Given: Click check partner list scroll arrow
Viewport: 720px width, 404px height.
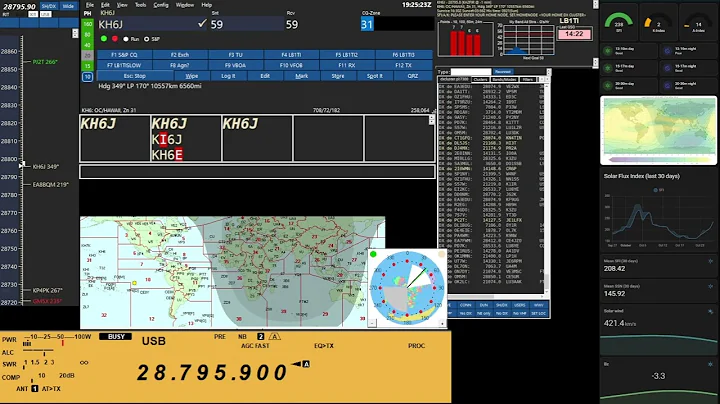Looking at the screenshot, I should click(431, 120).
